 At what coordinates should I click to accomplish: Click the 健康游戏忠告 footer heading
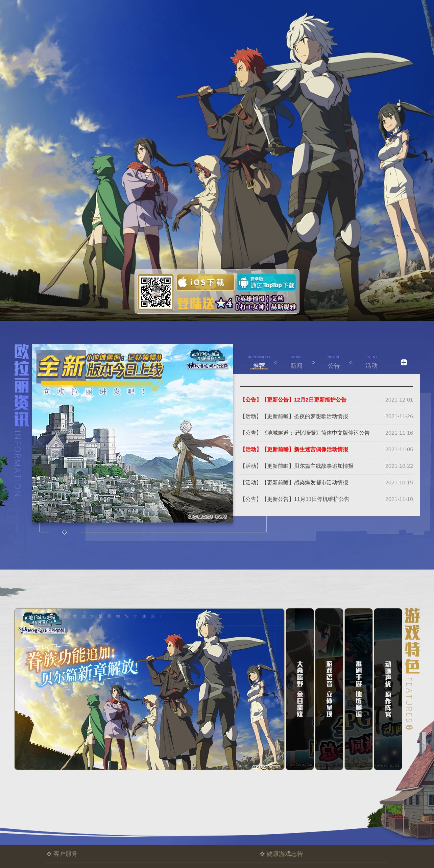pyautogui.click(x=282, y=854)
